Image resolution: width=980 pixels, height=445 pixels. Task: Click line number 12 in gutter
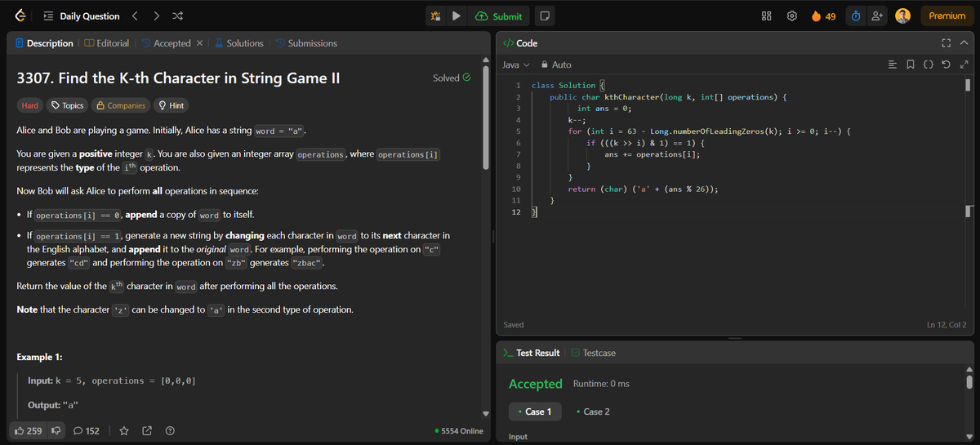click(515, 212)
